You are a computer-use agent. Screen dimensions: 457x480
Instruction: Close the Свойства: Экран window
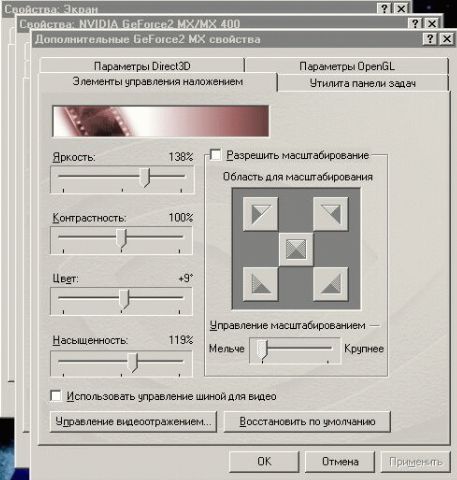click(401, 8)
